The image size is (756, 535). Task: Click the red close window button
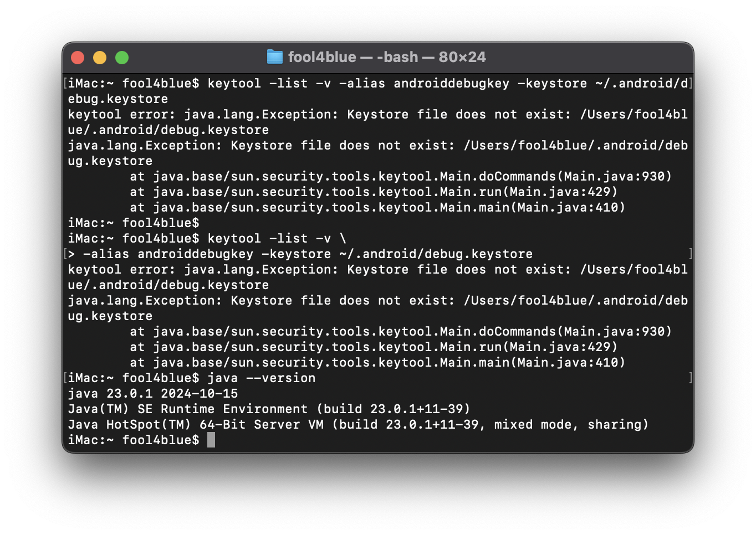[x=78, y=58]
